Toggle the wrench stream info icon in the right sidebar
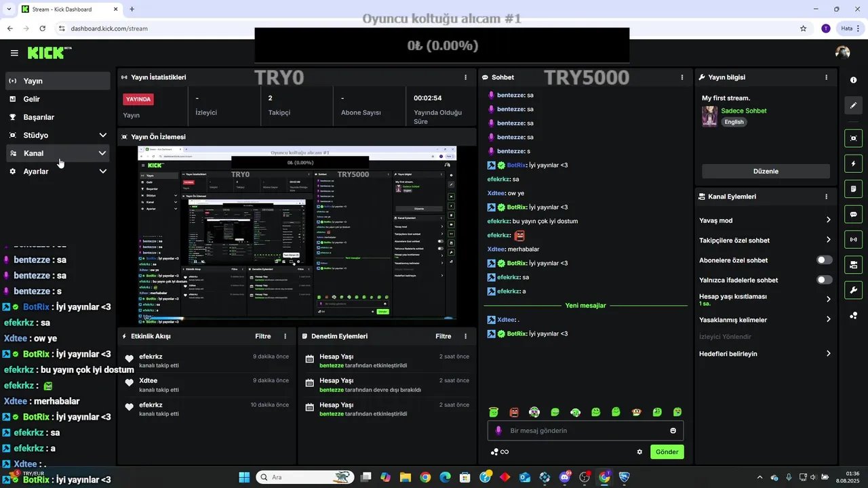Viewport: 868px width, 488px height. [x=853, y=290]
